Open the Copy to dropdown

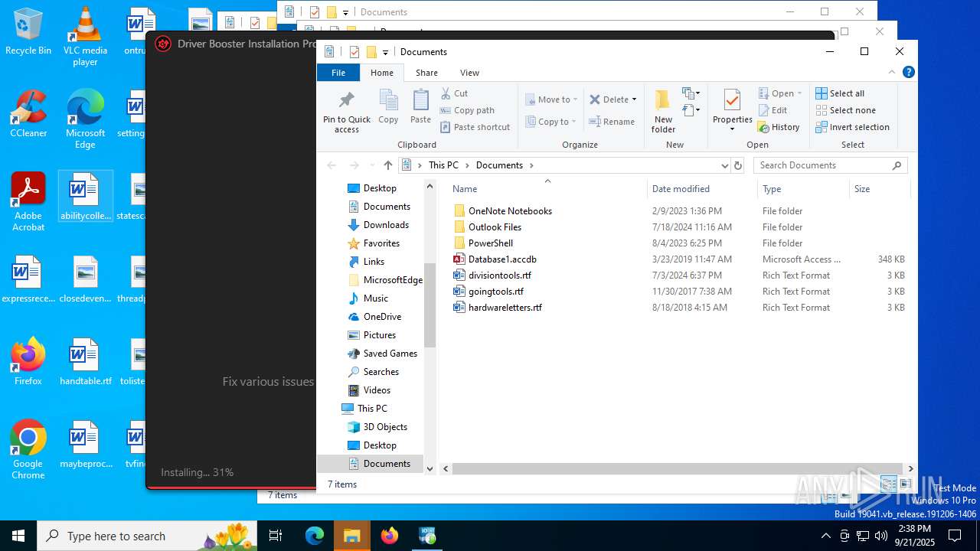[550, 122]
